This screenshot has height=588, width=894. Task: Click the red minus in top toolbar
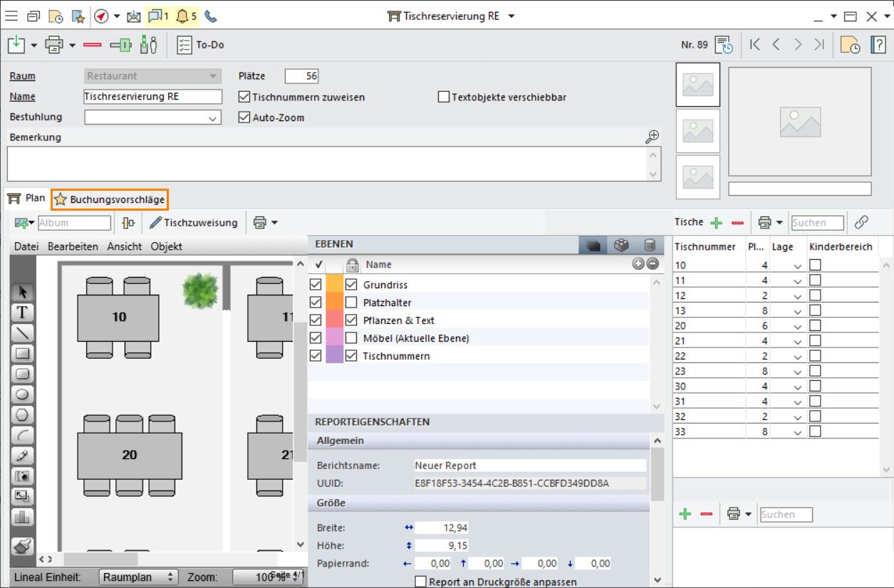click(93, 45)
